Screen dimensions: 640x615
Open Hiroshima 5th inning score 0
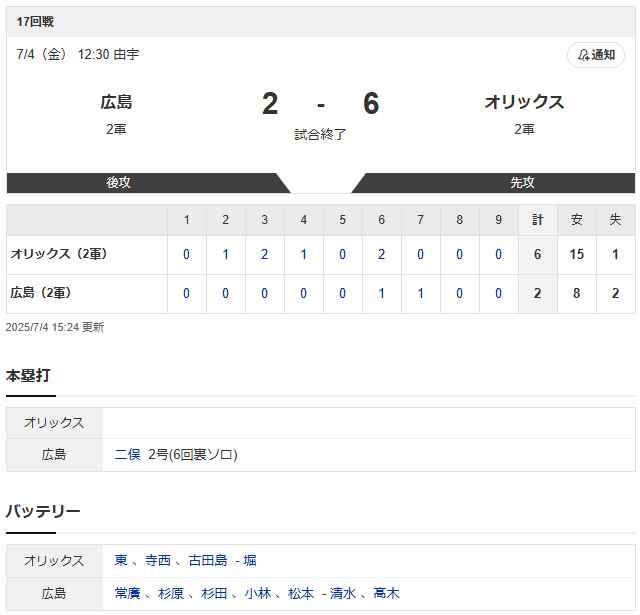click(342, 293)
